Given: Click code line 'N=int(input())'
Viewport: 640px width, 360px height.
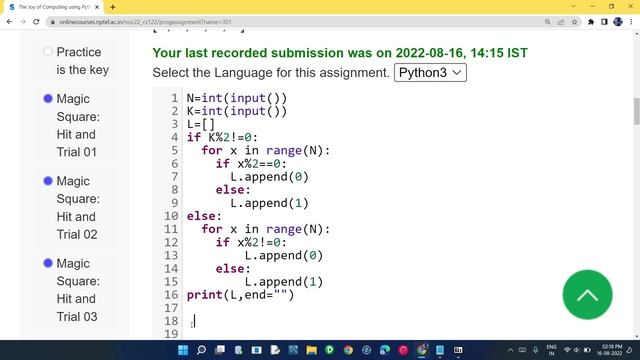Looking at the screenshot, I should tap(237, 98).
